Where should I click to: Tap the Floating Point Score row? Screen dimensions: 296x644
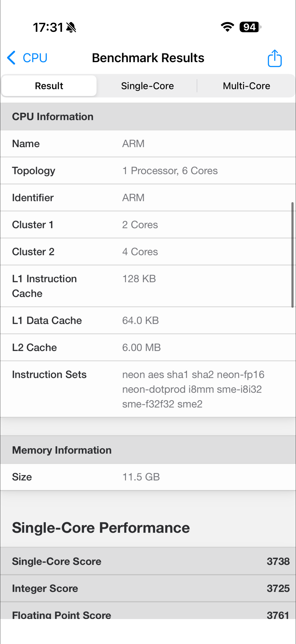tap(148, 613)
